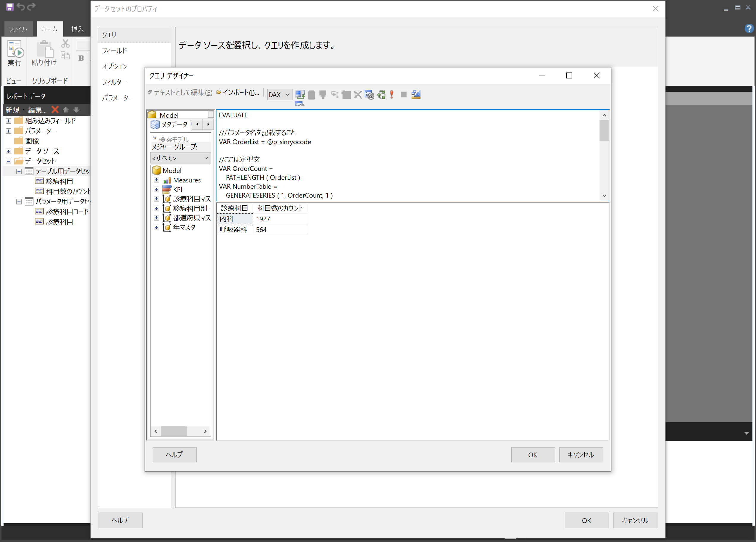Click the キャンセル button in Query Designer
The width and height of the screenshot is (756, 542).
point(581,455)
